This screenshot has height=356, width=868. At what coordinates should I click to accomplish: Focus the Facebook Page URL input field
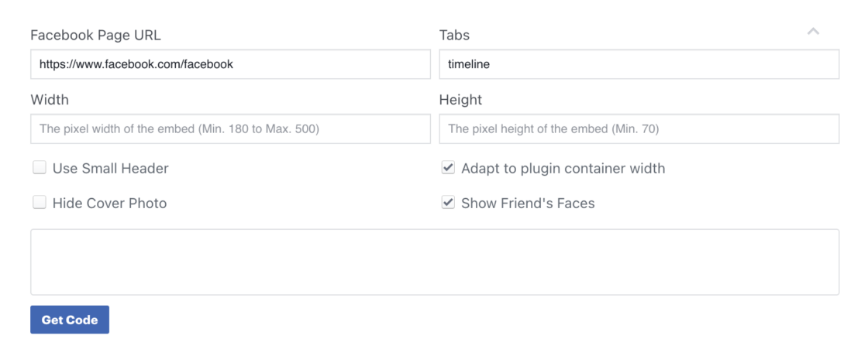[230, 64]
